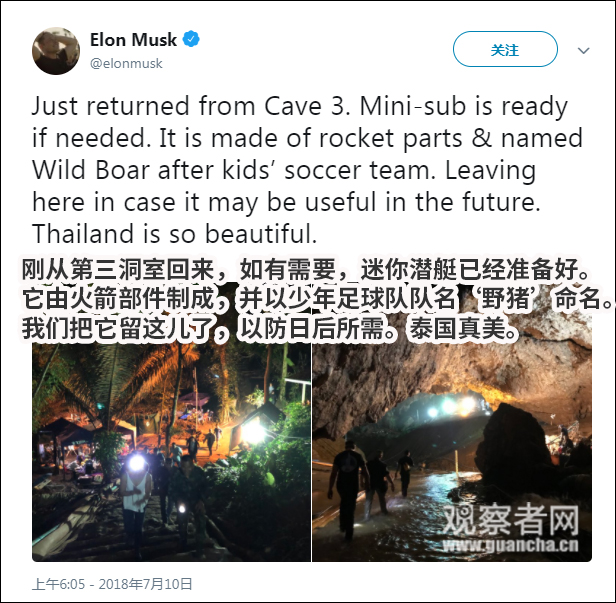The image size is (616, 603).
Task: Open the left photo of the night camp
Action: coord(171,452)
